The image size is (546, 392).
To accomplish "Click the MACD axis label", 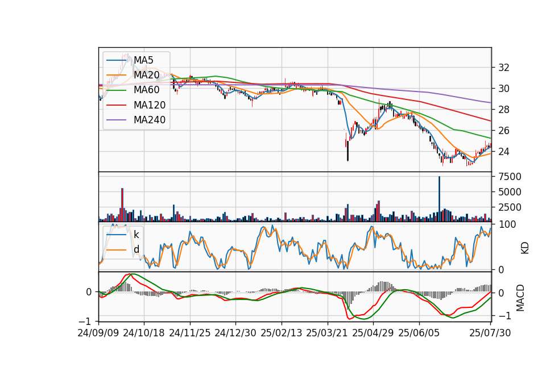I will coord(520,298).
